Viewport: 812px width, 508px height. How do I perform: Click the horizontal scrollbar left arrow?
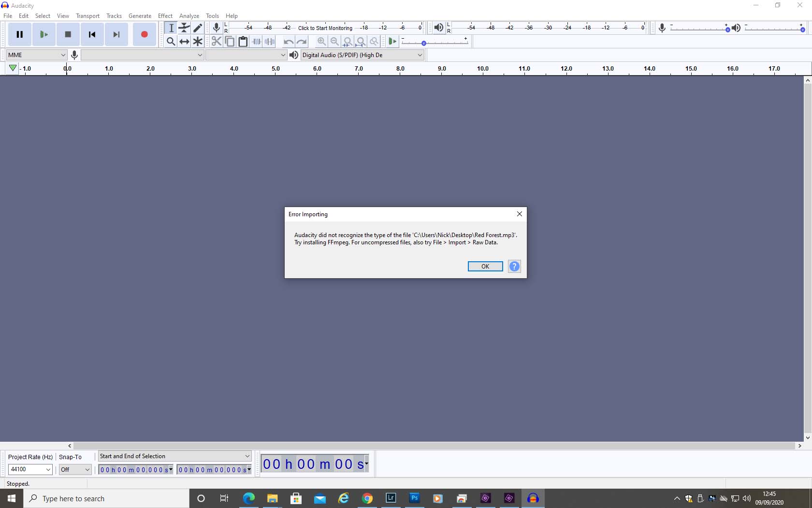pos(70,446)
